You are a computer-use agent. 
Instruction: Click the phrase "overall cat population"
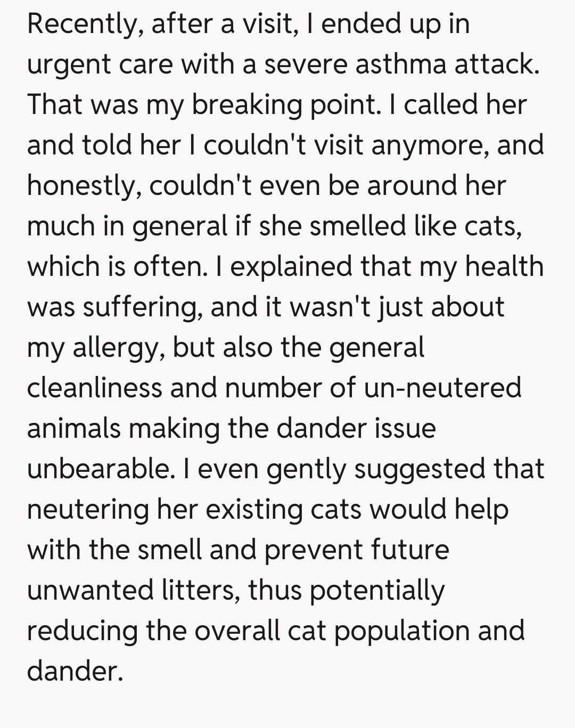tap(332, 631)
